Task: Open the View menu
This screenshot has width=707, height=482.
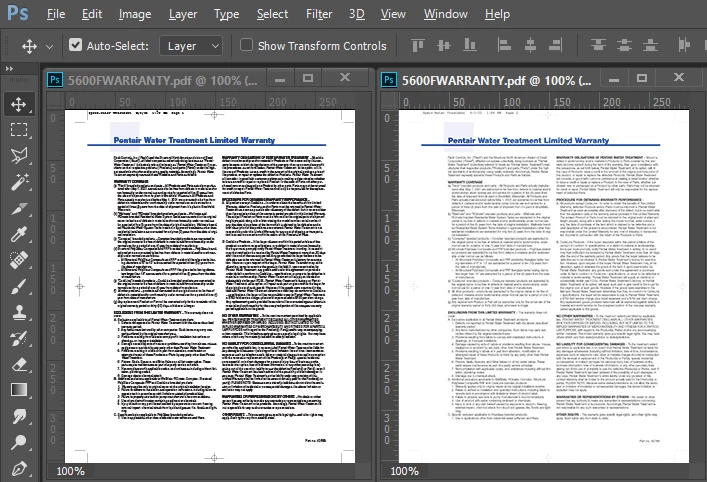Action: [393, 14]
